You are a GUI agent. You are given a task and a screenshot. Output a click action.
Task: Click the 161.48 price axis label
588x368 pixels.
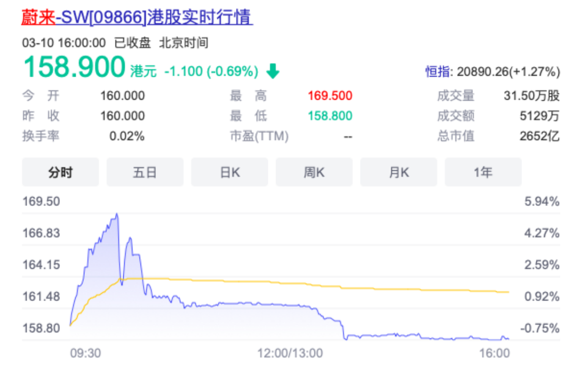coord(41,296)
